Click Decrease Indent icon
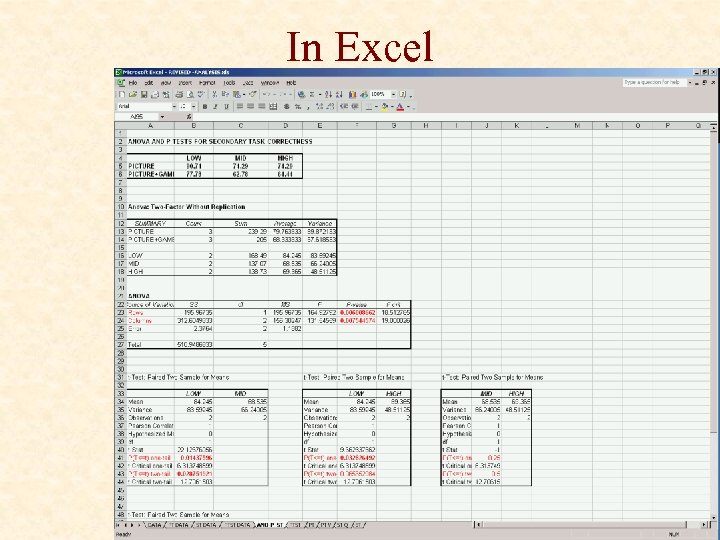 344,107
